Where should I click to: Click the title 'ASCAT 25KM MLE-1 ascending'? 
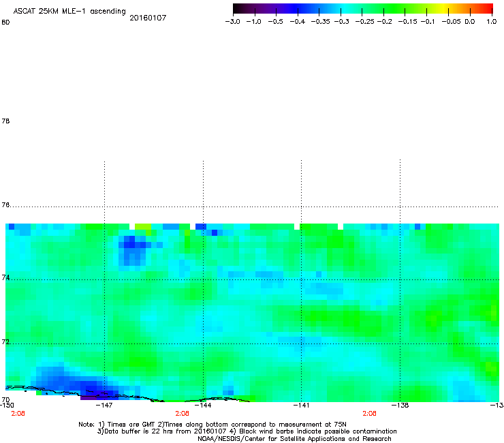coord(69,11)
